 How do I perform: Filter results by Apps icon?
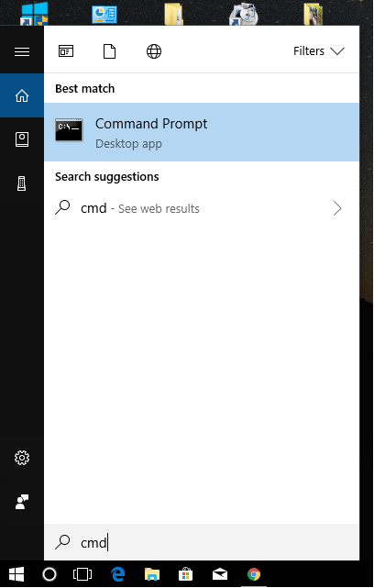tap(66, 51)
